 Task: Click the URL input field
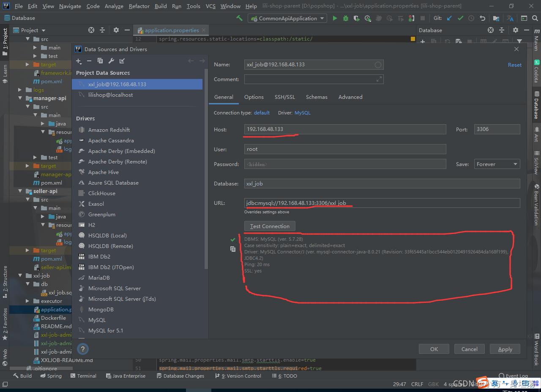point(382,203)
